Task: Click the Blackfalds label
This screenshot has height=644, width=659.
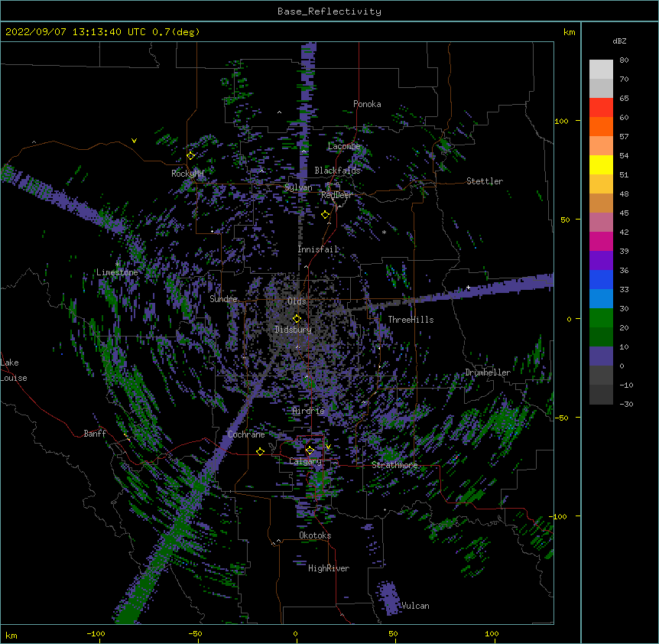Action: [x=337, y=171]
